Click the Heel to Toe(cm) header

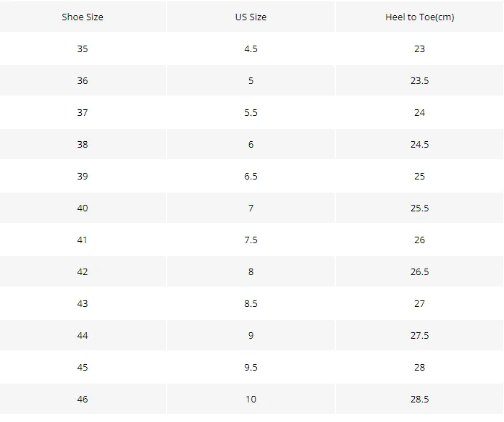tap(419, 17)
